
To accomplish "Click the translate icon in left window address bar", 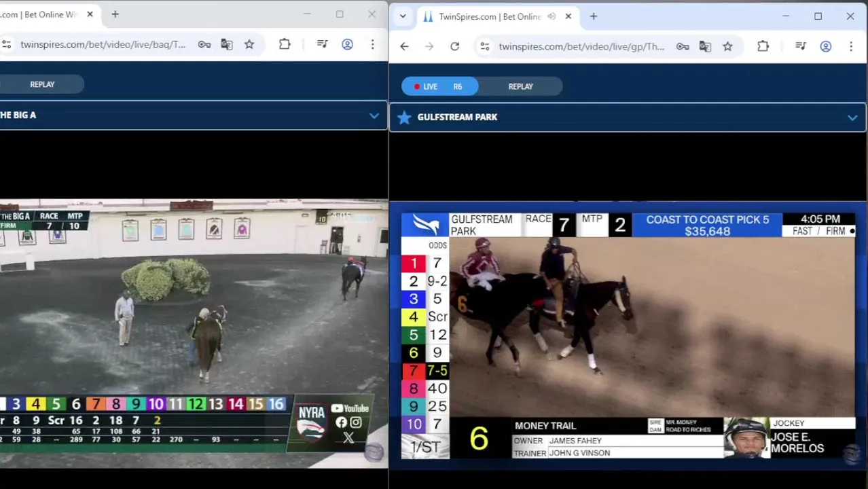I will pyautogui.click(x=227, y=44).
